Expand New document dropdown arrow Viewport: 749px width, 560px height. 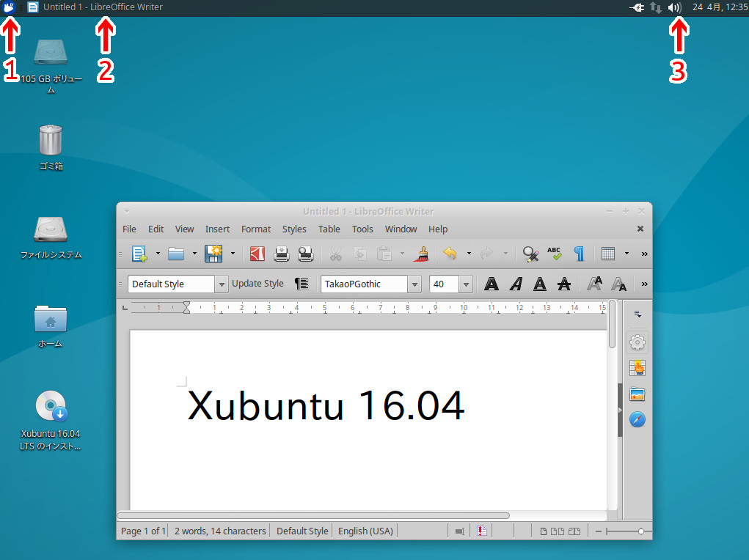pyautogui.click(x=158, y=254)
